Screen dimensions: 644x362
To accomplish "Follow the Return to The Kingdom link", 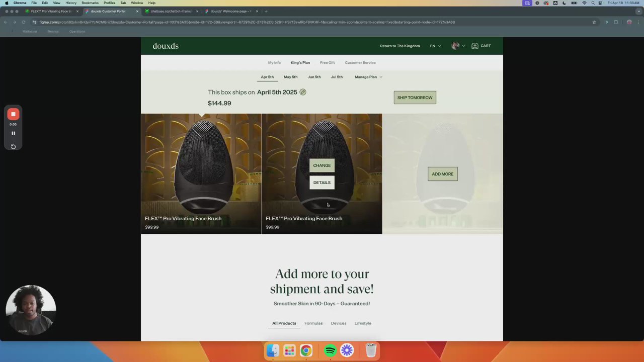I will pos(400,46).
